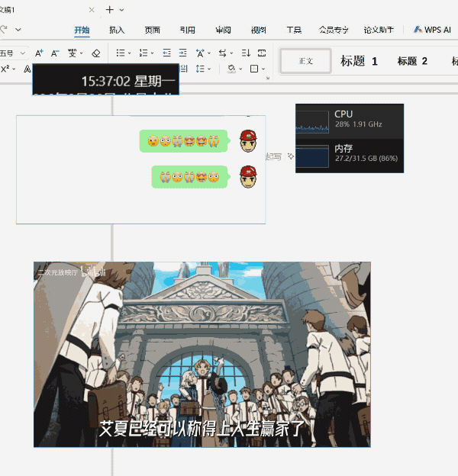
Task: Clear formatting with the eraser icon
Action: tap(96, 53)
